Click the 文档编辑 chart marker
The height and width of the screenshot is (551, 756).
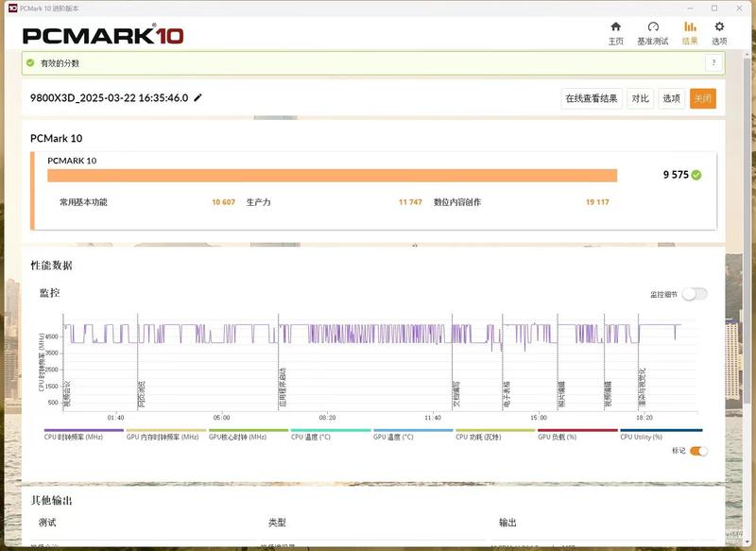(456, 394)
